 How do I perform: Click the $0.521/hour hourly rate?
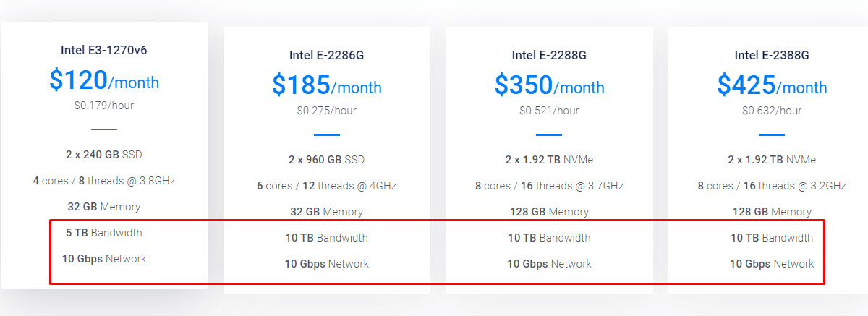(x=549, y=111)
